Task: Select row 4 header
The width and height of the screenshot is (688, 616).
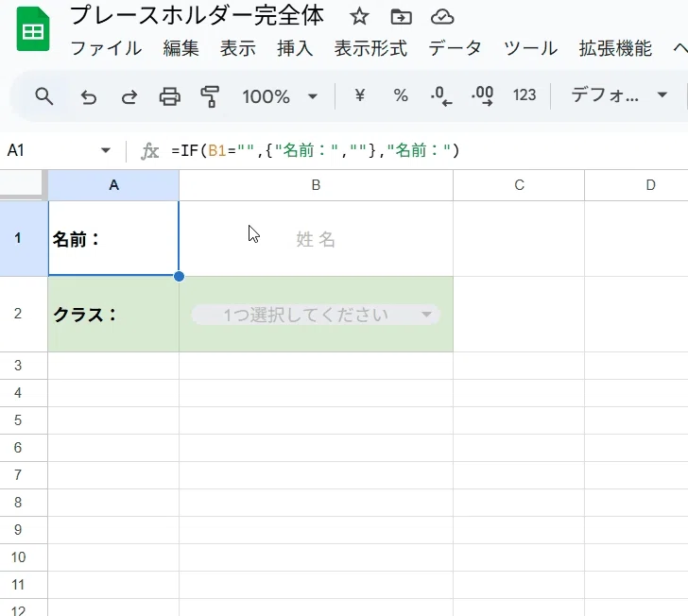Action: coord(24,393)
